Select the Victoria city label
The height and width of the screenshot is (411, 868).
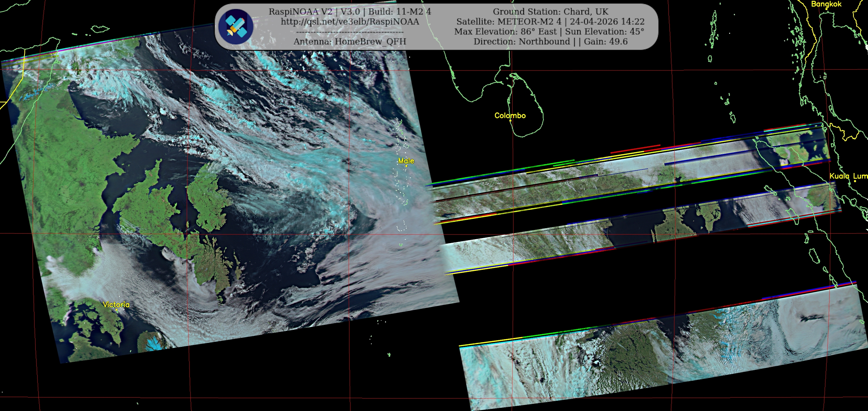click(116, 305)
